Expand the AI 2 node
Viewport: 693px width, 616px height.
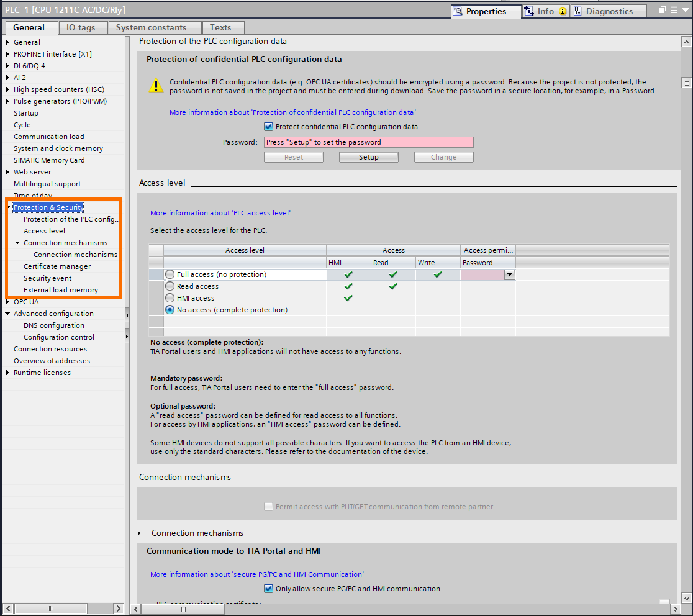point(7,78)
